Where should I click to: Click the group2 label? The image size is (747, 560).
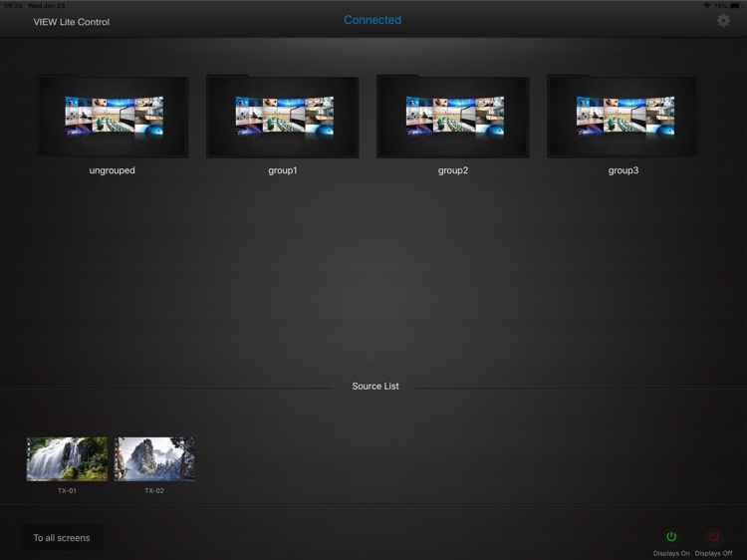click(x=453, y=170)
